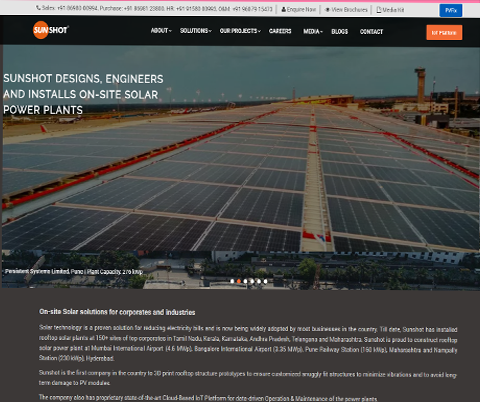This screenshot has width=480, height=402.
Task: Select the third carousel slide dot
Action: [246, 281]
